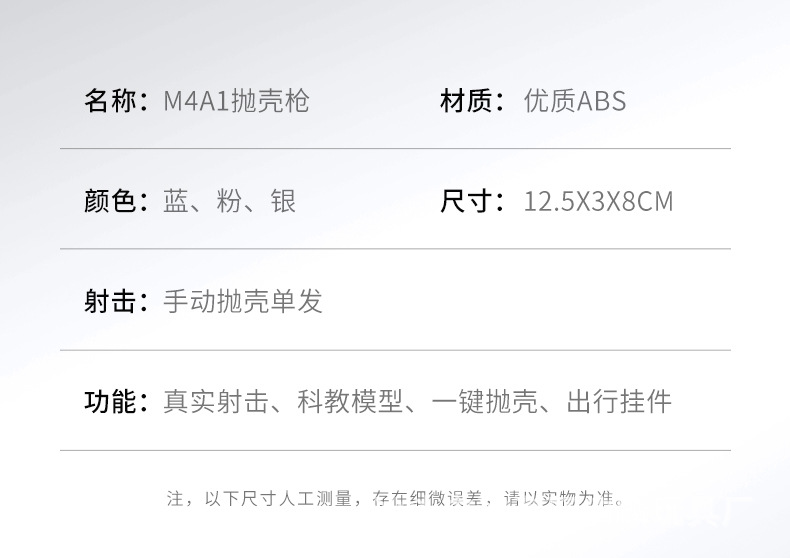Select the M4A1抛壳枪 product name text
Screen dimensions: 790x558
[x=236, y=101]
